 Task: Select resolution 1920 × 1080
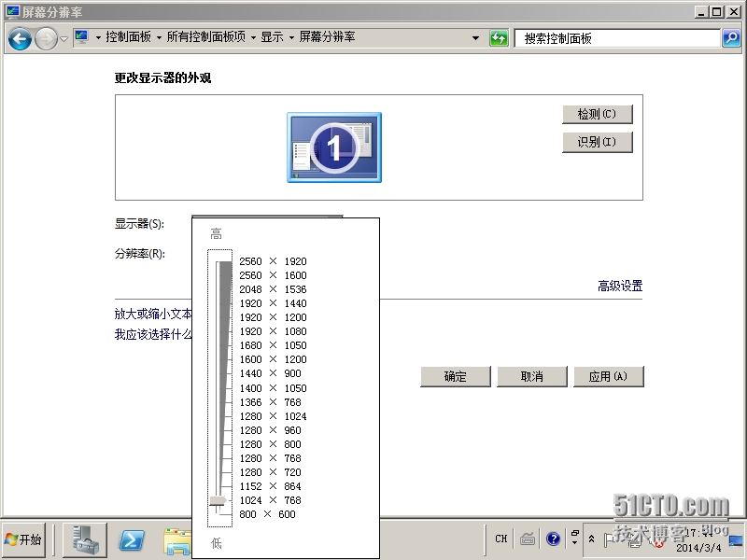point(273,331)
